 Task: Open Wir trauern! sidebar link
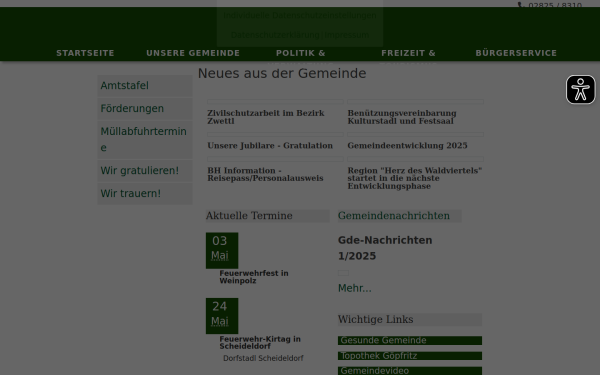[145, 194]
